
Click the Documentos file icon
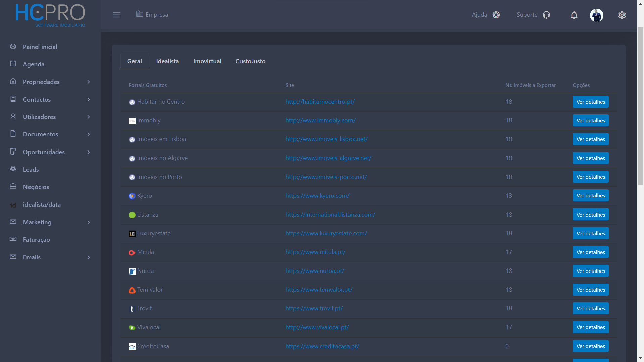[x=13, y=134]
